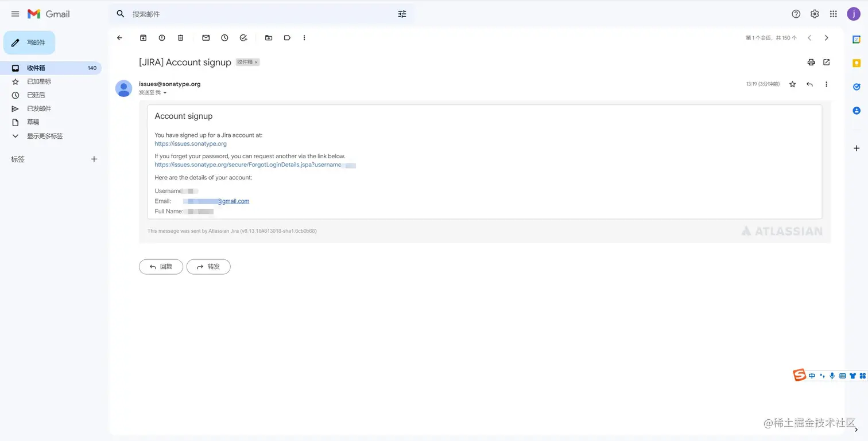Move email to a folder
The height and width of the screenshot is (441, 868).
pyautogui.click(x=269, y=38)
